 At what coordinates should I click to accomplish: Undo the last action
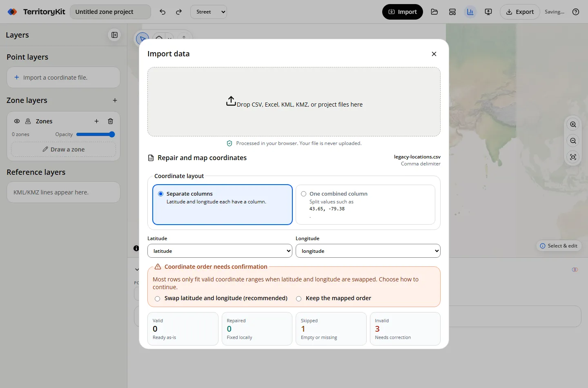tap(163, 12)
